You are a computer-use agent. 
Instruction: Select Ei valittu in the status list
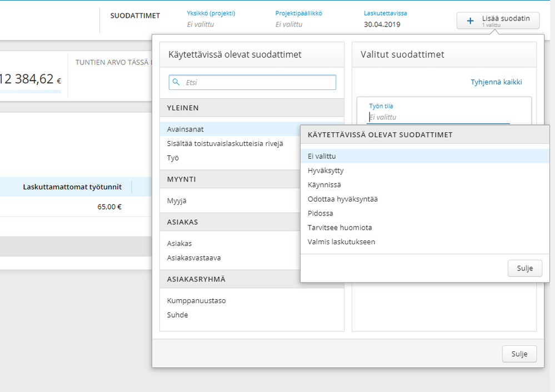point(425,156)
